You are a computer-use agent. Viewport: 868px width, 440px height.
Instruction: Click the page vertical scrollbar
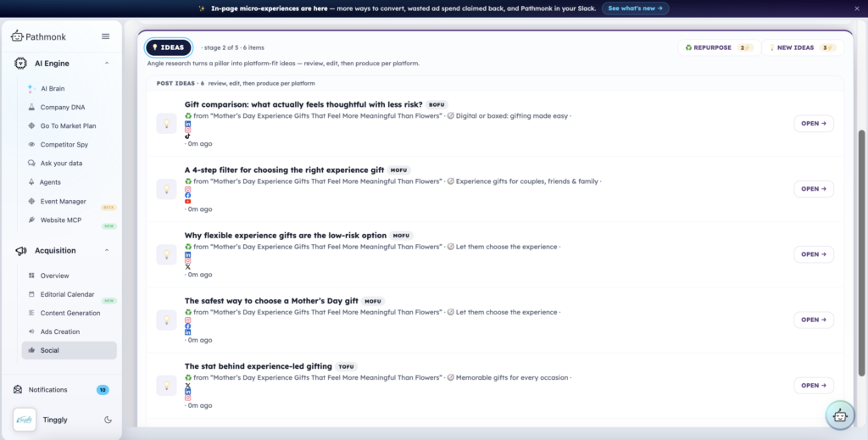[861, 253]
